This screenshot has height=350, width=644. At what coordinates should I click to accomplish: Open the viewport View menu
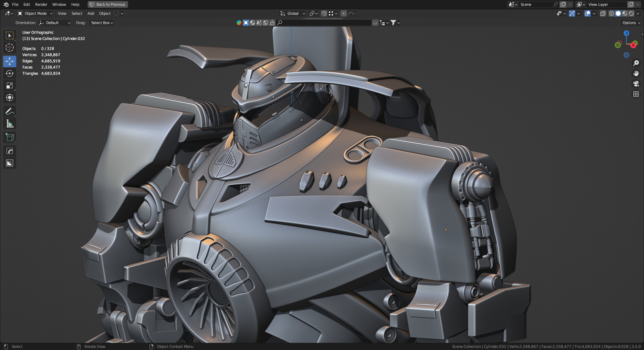point(62,13)
